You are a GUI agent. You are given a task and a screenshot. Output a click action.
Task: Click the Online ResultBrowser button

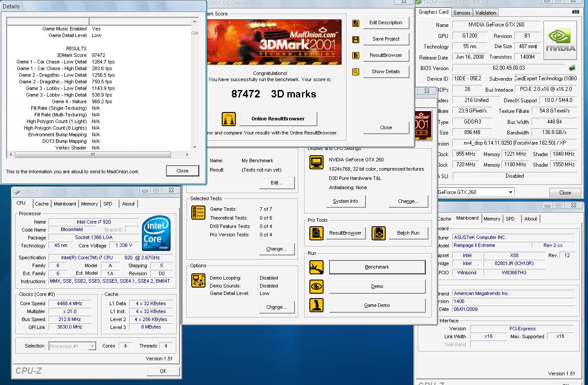tap(278, 119)
